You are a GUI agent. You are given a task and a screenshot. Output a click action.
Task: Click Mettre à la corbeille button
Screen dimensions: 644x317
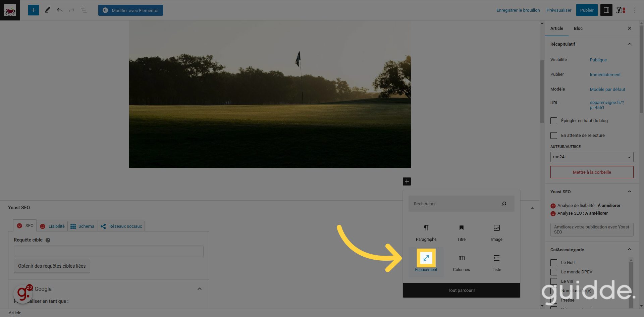(x=592, y=172)
